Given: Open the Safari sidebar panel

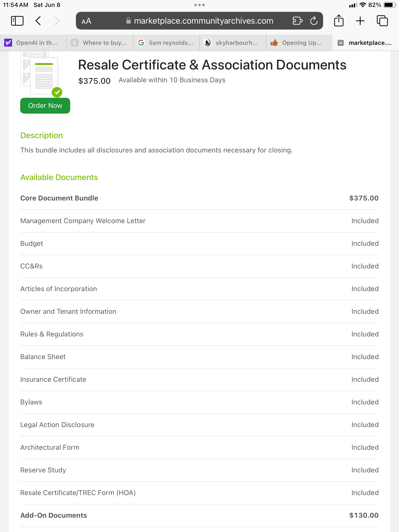Looking at the screenshot, I should point(17,21).
